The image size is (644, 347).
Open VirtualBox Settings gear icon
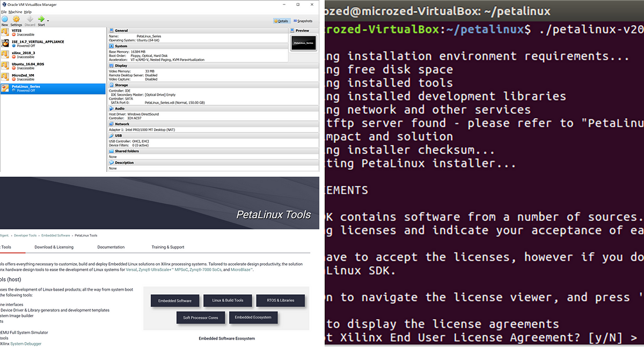[x=16, y=19]
